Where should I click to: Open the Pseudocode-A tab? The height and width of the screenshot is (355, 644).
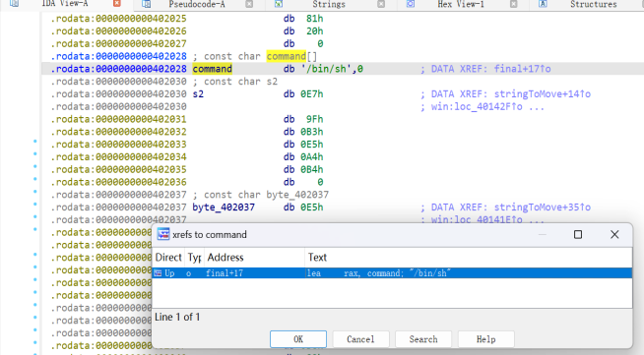(197, 4)
